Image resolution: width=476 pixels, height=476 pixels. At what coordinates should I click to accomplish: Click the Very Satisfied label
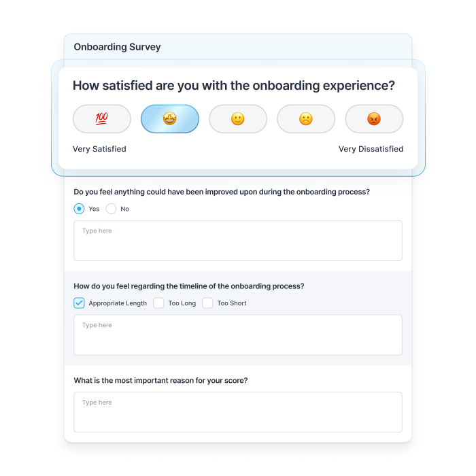[99, 149]
